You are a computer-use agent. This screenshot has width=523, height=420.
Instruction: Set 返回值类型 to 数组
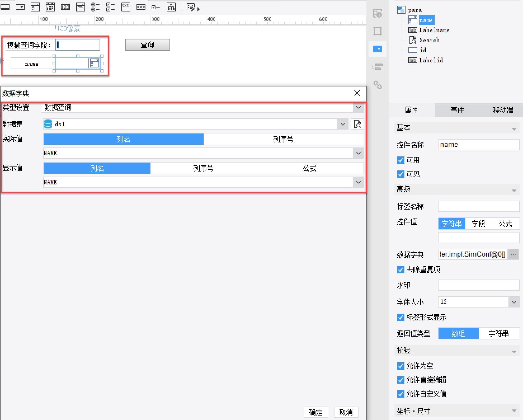click(x=458, y=333)
